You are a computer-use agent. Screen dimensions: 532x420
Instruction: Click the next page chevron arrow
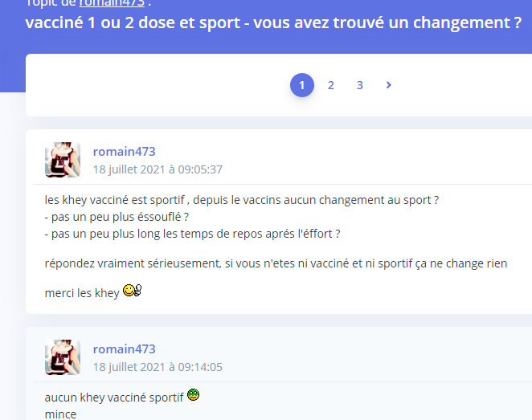point(389,85)
